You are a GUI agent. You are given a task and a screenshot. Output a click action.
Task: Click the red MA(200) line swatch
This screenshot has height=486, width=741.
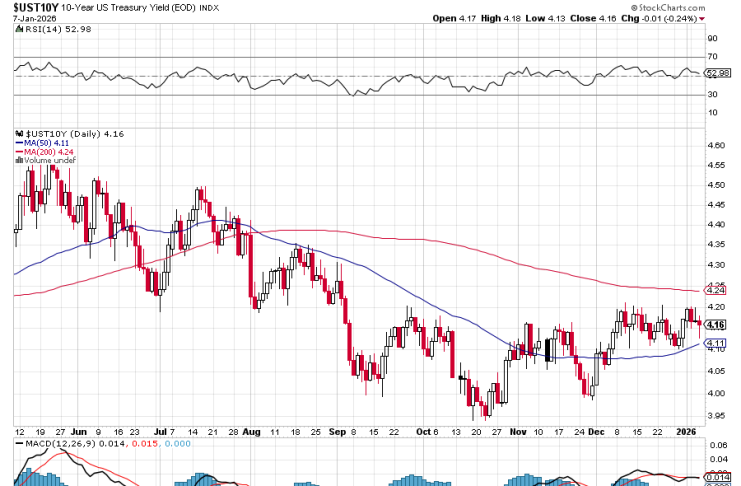(18, 152)
